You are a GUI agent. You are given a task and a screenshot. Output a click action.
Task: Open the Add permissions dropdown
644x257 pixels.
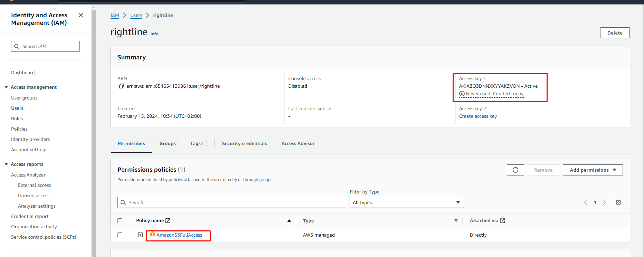point(593,170)
